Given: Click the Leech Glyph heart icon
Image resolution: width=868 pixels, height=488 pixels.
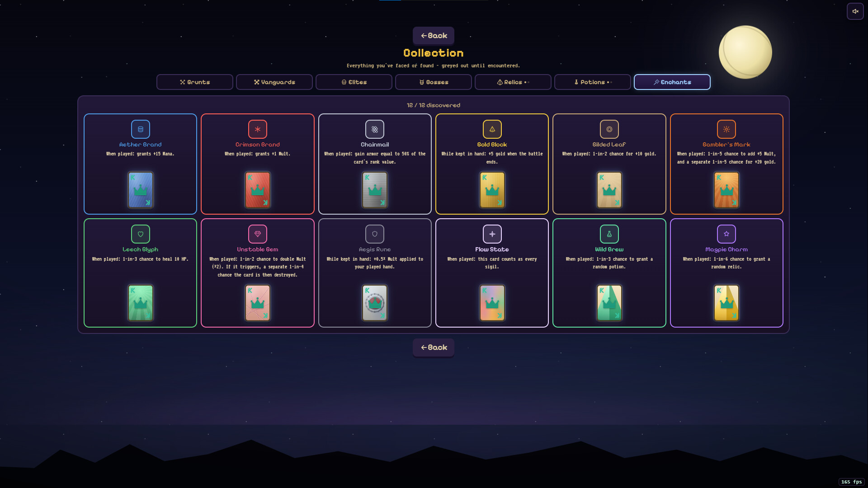Looking at the screenshot, I should click(140, 234).
